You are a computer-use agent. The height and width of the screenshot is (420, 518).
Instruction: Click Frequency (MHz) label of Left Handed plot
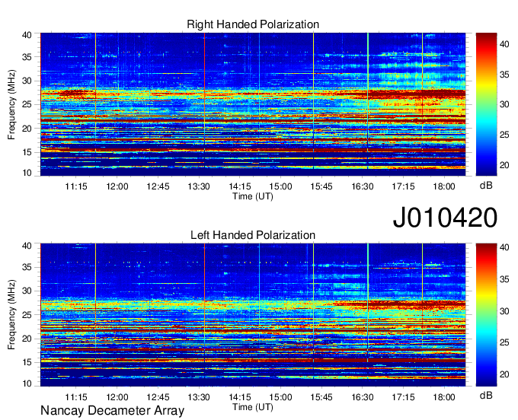click(x=11, y=315)
